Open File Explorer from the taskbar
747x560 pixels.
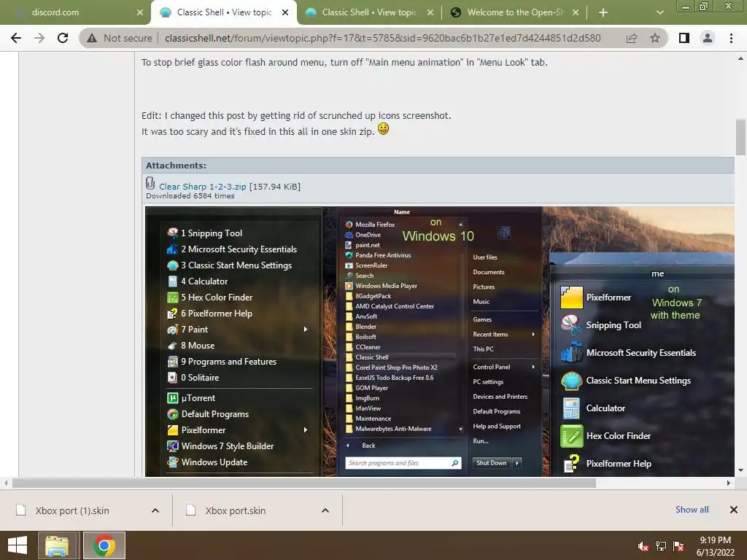click(x=57, y=545)
